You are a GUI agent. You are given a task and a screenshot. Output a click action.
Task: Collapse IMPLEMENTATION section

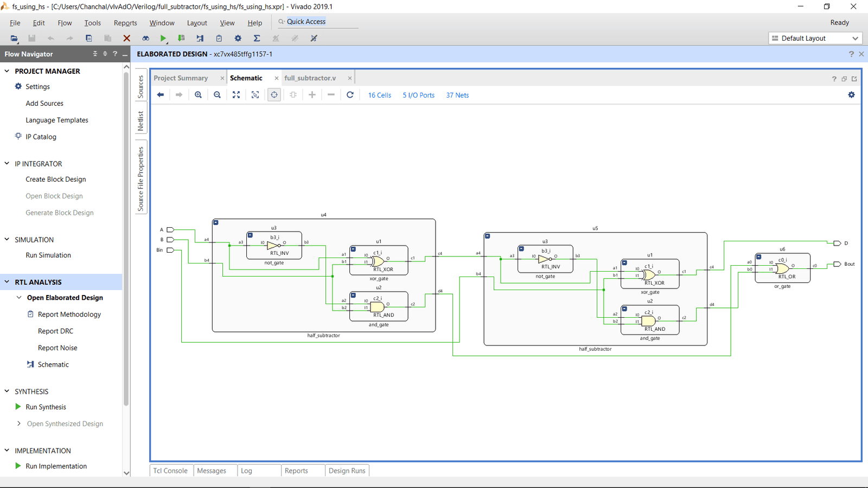click(x=7, y=450)
